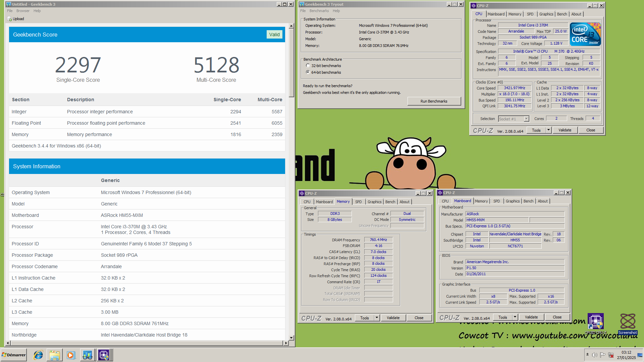Open Action Center flag tray icon

coord(603,355)
